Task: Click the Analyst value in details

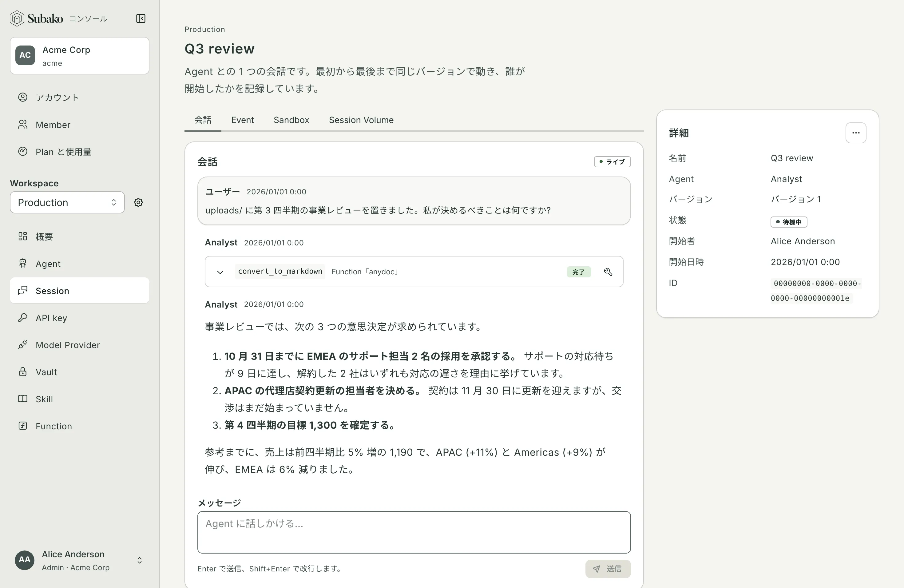Action: tap(786, 179)
